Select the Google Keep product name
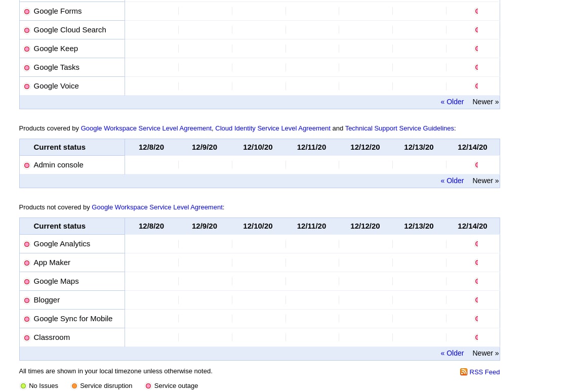 pyautogui.click(x=56, y=49)
